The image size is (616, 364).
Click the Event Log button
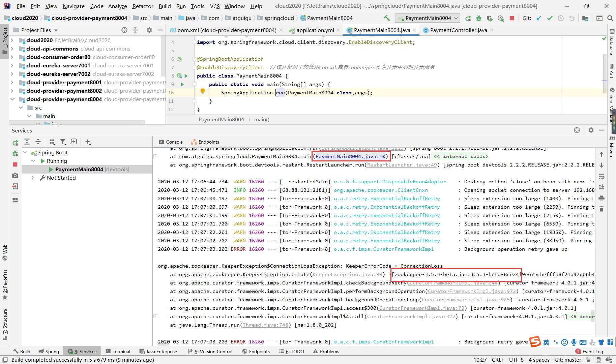(x=590, y=351)
